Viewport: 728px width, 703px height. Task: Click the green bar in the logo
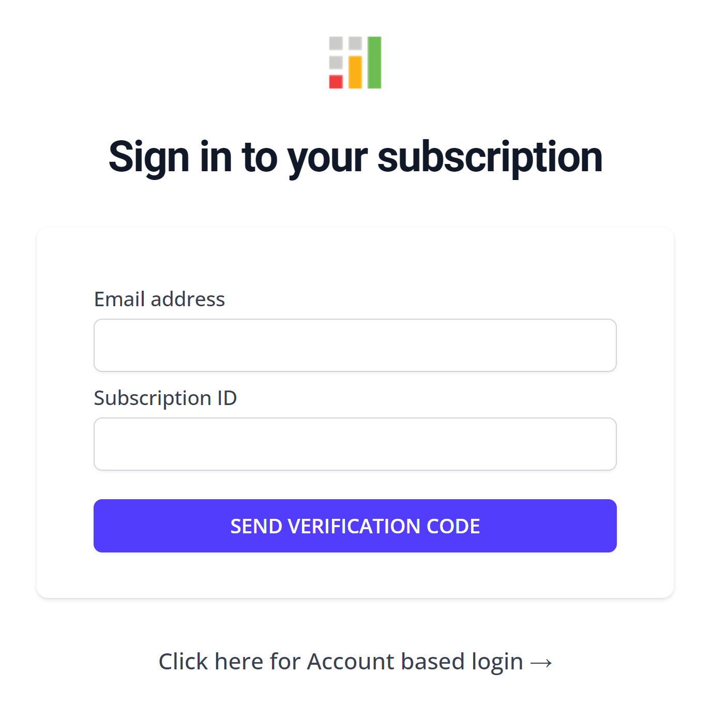374,63
